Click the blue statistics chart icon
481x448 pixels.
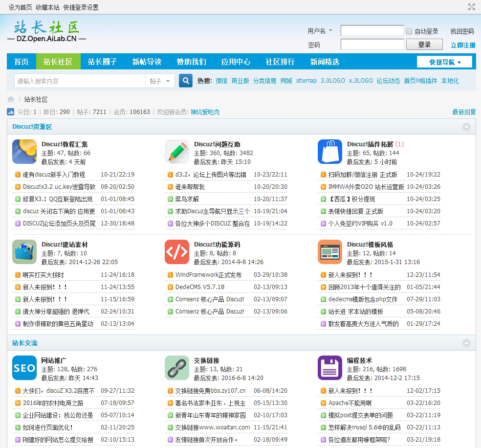click(x=10, y=112)
